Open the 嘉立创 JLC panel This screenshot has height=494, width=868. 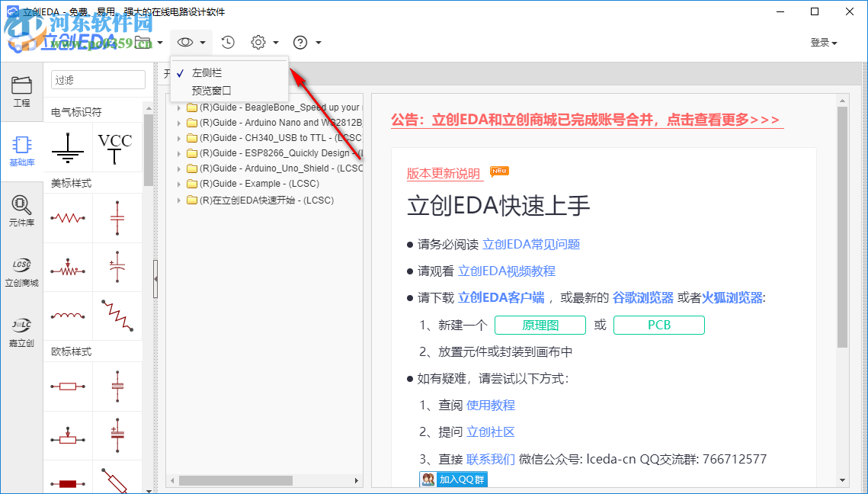pyautogui.click(x=21, y=332)
